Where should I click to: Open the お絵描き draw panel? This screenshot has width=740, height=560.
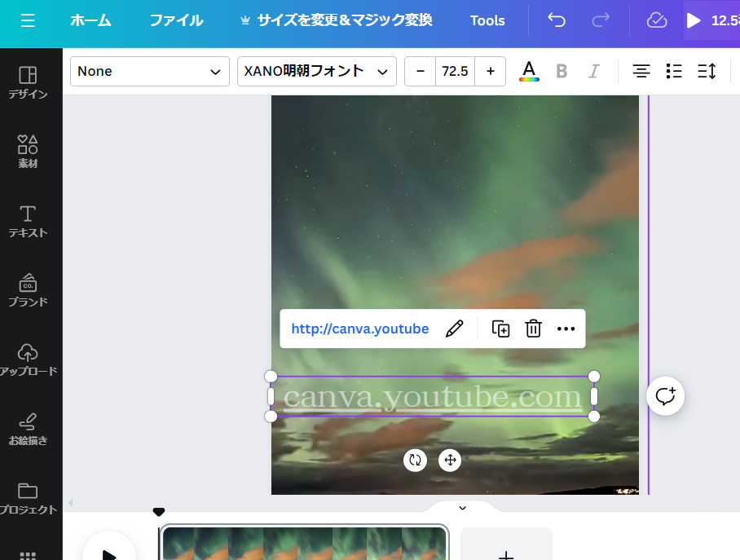[x=28, y=429]
